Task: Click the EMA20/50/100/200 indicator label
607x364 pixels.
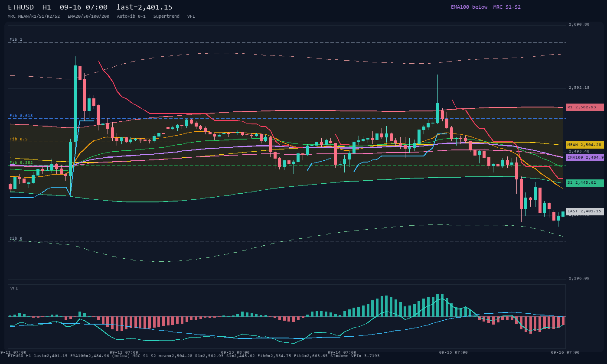Action: pyautogui.click(x=88, y=16)
